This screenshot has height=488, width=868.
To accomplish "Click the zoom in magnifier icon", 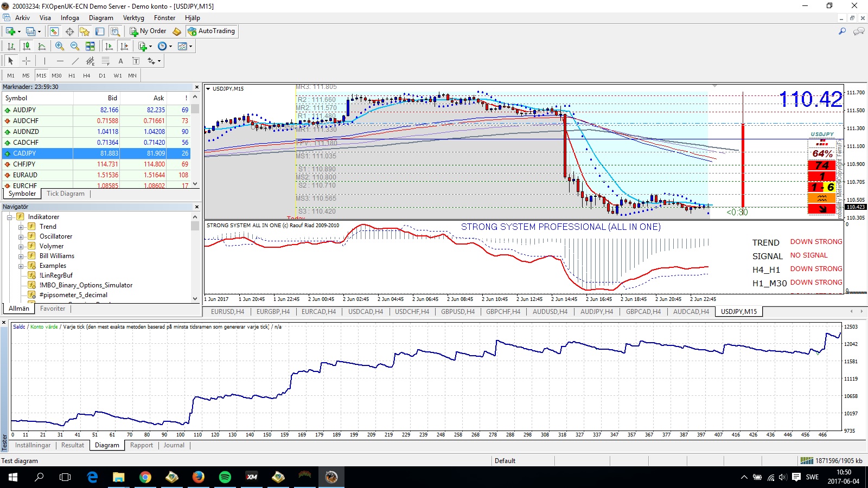I will click(x=60, y=46).
